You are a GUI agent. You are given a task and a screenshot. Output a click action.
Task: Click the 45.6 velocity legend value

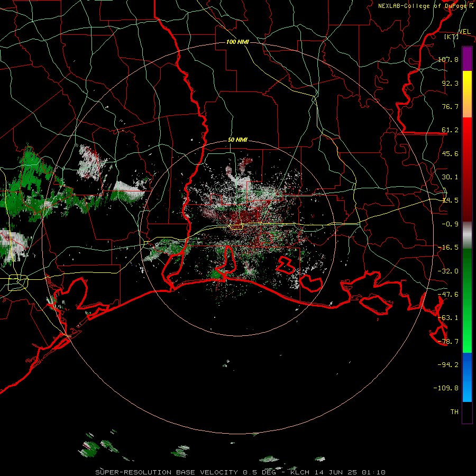(x=450, y=153)
